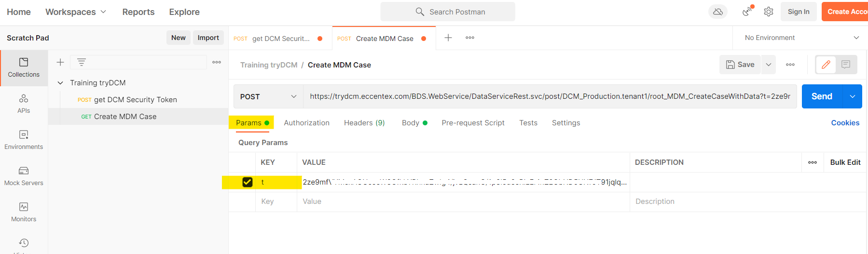Open the satellite capture requests icon
Image resolution: width=868 pixels, height=254 pixels.
(x=747, y=11)
